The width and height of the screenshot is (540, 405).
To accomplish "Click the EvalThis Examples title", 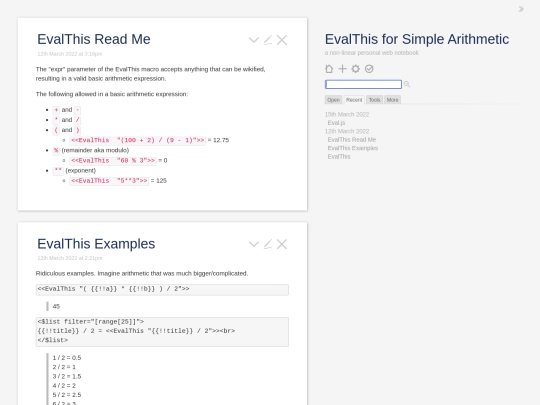I will point(96,244).
